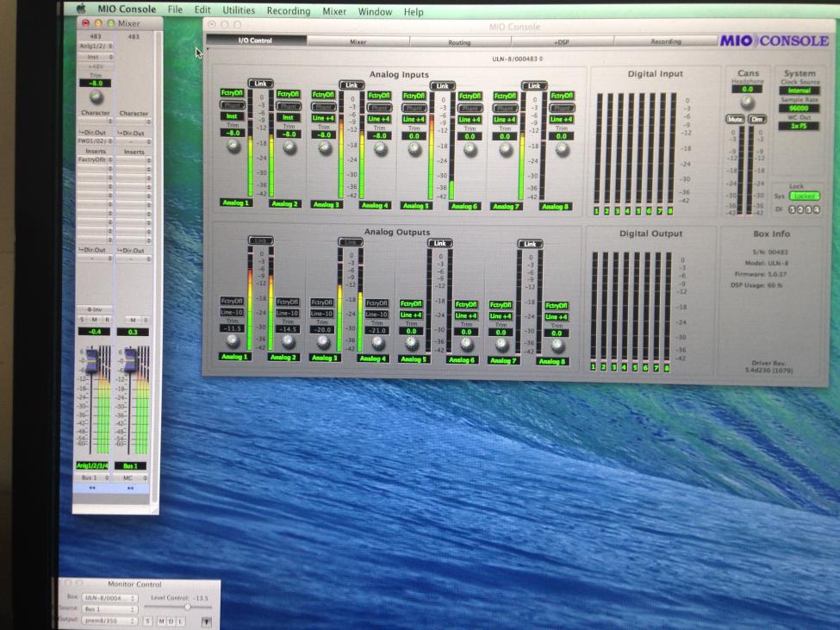Enable Phantom power on Analog 1 input
The width and height of the screenshot is (840, 630).
click(233, 105)
